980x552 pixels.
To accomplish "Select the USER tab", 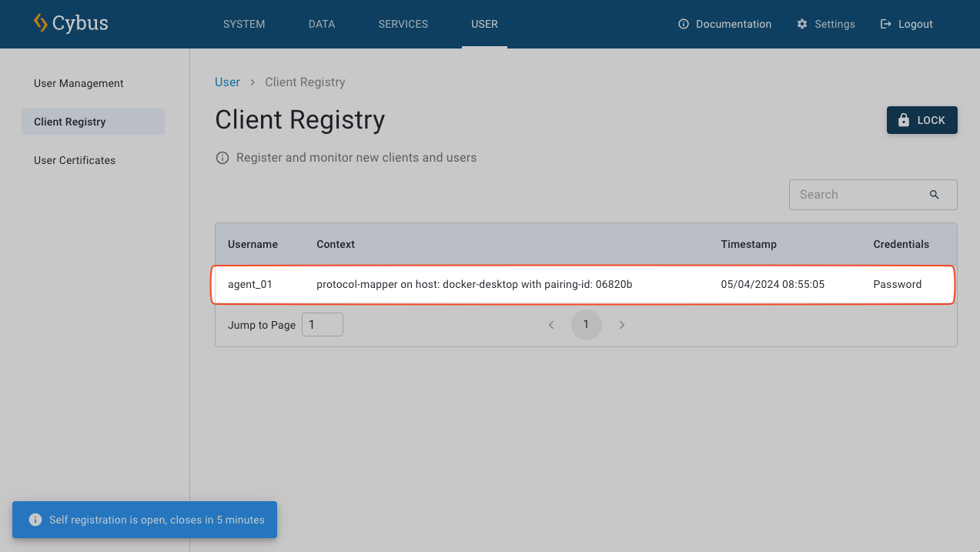I will tap(484, 24).
